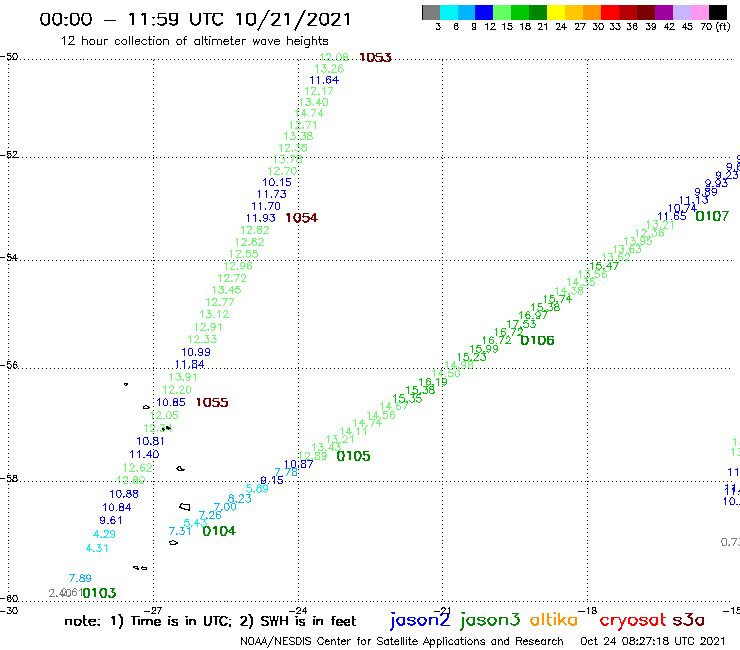Screen dimensions: 740x650
Task: Click the -56 latitude axis label
Action: [x=9, y=365]
